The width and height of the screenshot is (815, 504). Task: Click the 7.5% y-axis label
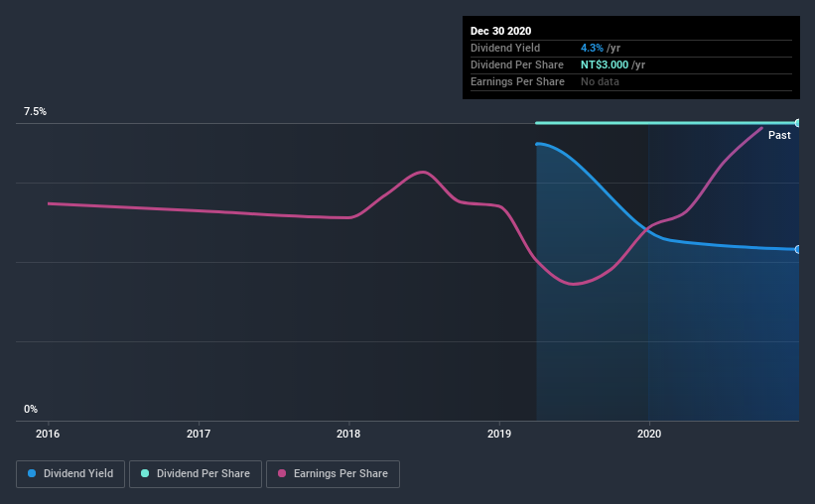(x=35, y=112)
